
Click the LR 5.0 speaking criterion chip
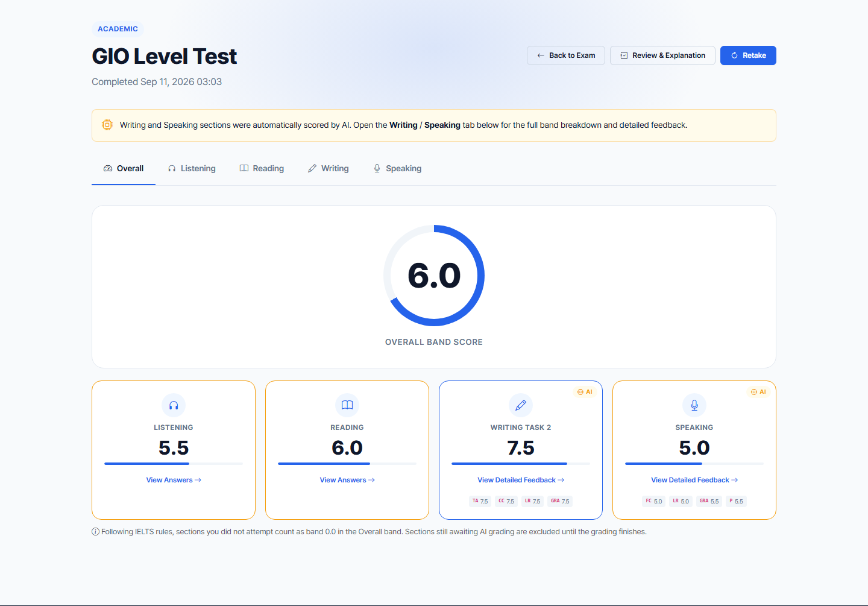681,501
